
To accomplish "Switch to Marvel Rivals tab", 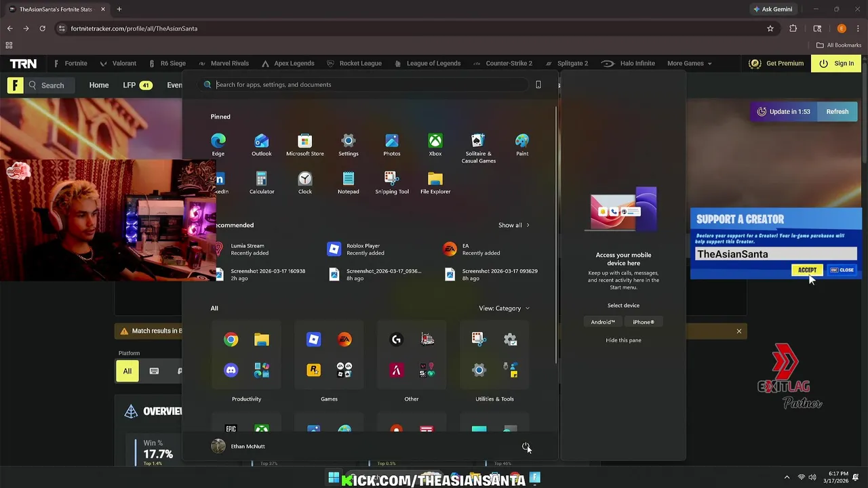I will pos(224,63).
